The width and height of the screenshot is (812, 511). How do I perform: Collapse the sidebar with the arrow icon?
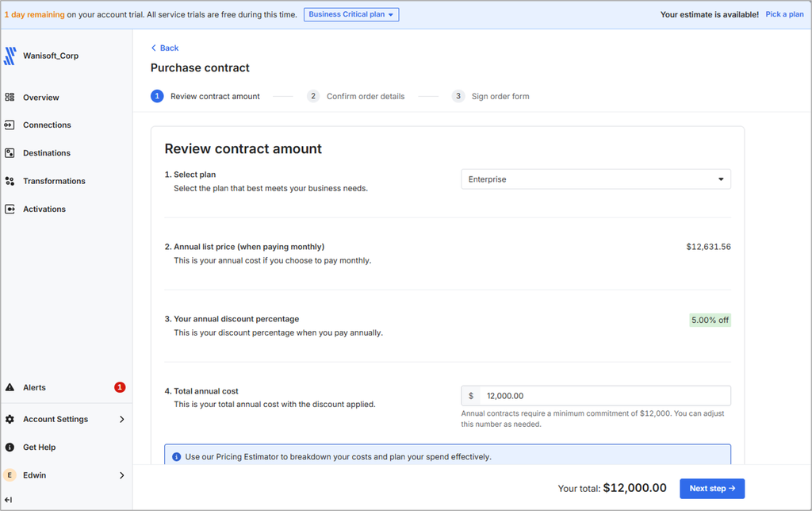tap(8, 500)
